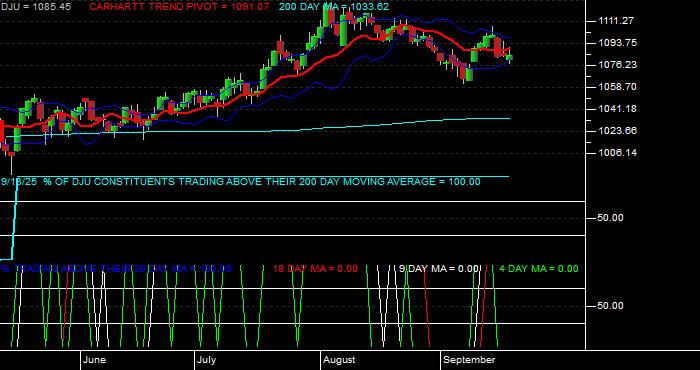The image size is (700, 370).
Task: Select the 1093.75 price axis value
Action: coord(617,43)
